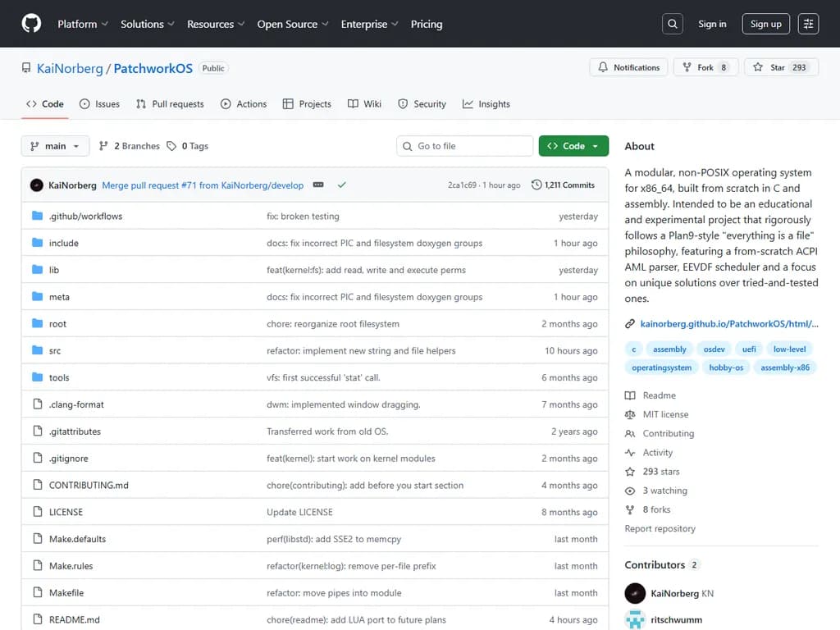840x630 pixels.
Task: Click the Go to file search field
Action: (465, 146)
